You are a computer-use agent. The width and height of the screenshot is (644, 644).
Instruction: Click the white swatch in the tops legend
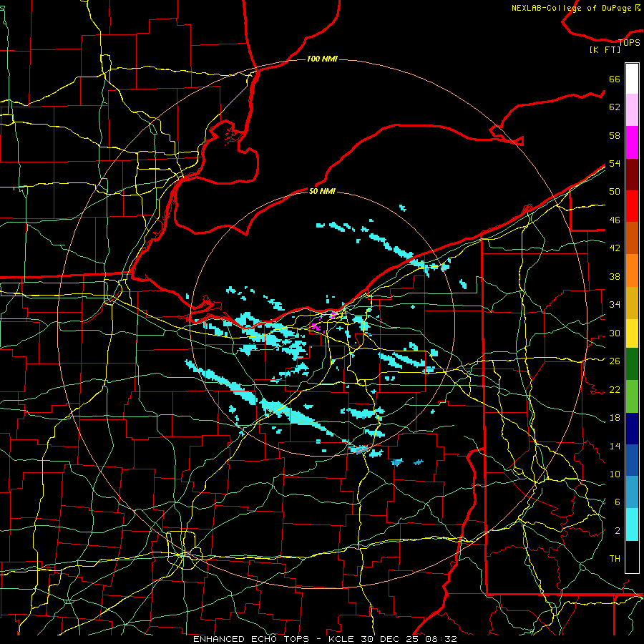click(x=632, y=79)
